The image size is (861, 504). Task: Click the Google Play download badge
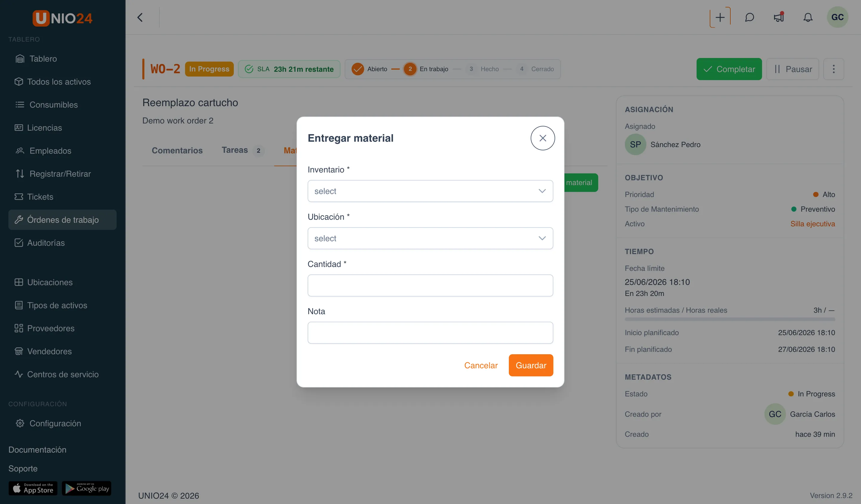(x=86, y=488)
